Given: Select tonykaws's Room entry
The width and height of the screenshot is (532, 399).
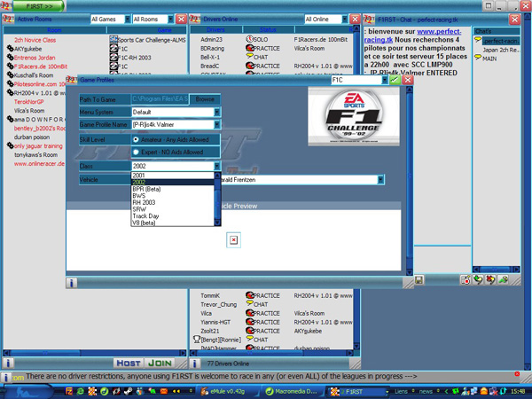Looking at the screenshot, I should click(35, 154).
